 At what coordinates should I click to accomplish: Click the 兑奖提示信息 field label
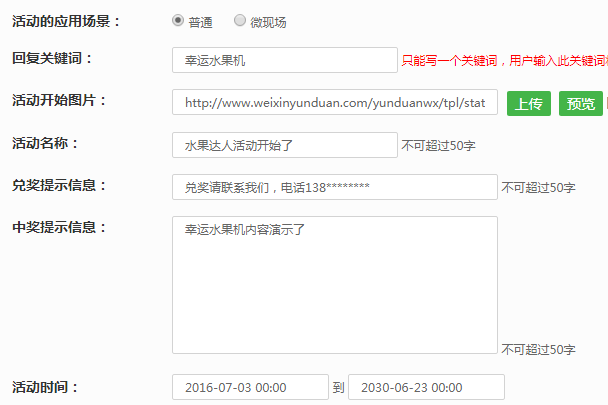(x=59, y=185)
